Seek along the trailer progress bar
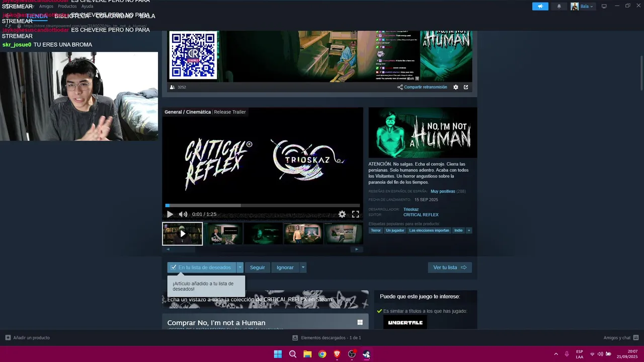 pyautogui.click(x=262, y=205)
